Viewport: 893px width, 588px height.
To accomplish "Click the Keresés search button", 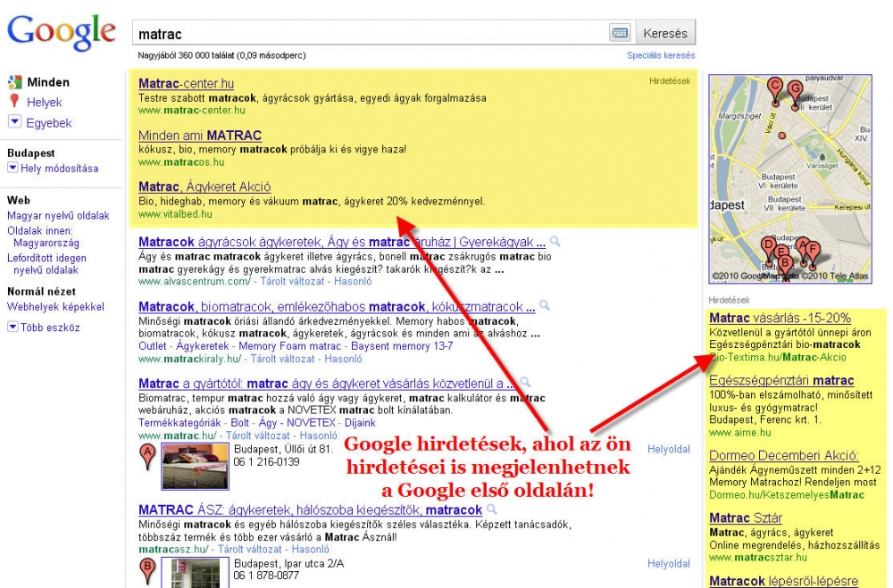I will pos(665,33).
